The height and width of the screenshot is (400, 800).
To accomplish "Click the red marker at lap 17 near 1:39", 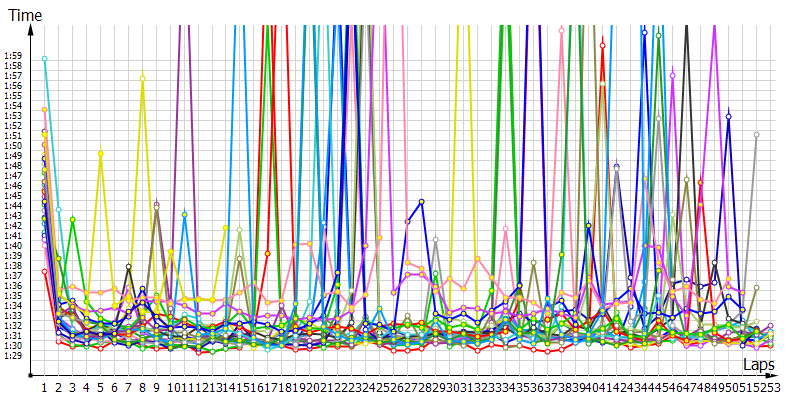I will tap(268, 253).
